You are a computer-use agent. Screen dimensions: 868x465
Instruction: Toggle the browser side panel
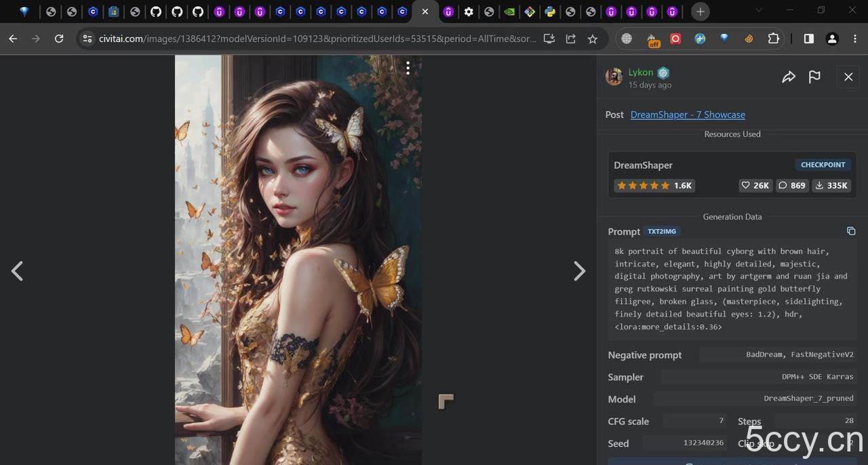tap(808, 39)
